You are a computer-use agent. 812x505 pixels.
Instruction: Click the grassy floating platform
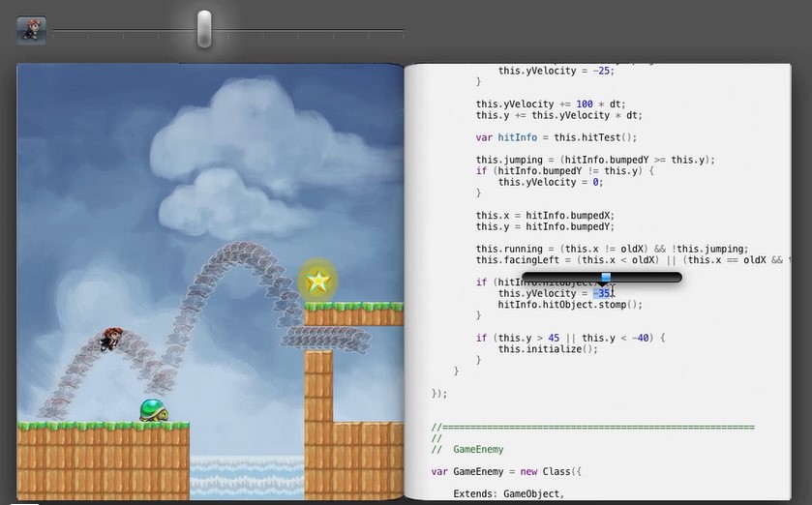coord(353,314)
